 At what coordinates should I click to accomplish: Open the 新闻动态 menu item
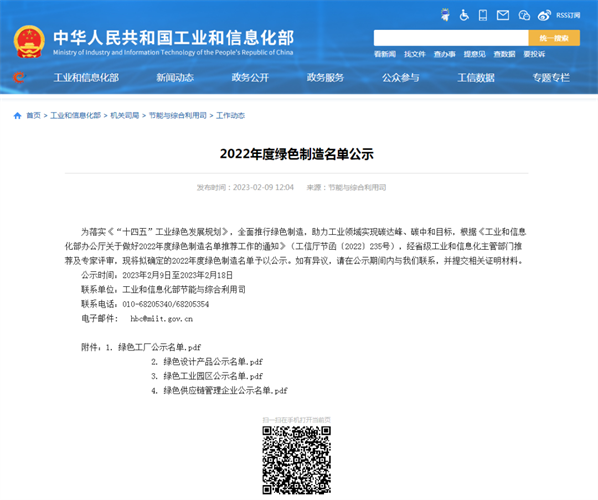point(175,78)
